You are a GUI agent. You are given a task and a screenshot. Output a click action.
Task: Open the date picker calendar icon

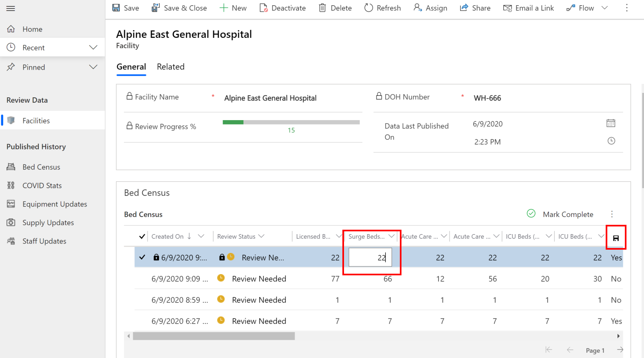click(611, 123)
